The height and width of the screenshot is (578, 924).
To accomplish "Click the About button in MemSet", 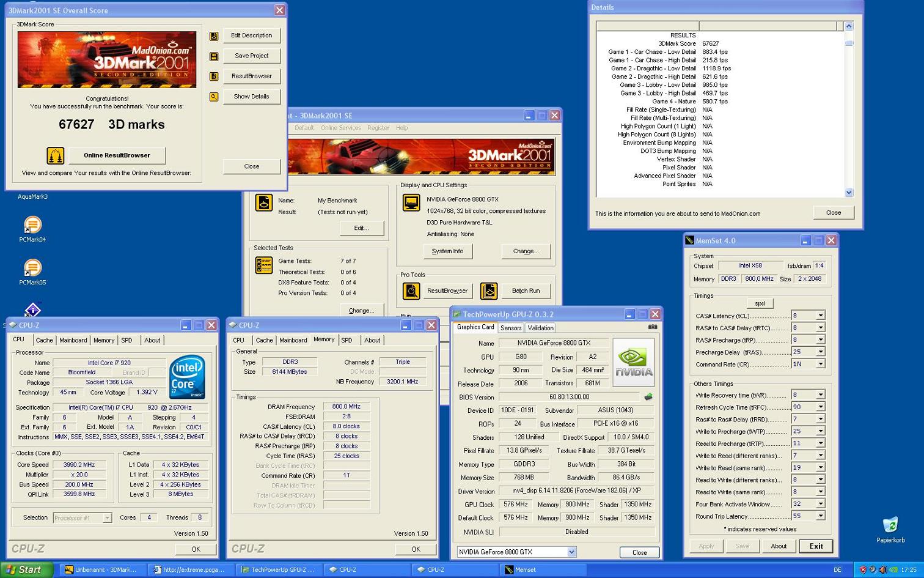I will coord(779,546).
